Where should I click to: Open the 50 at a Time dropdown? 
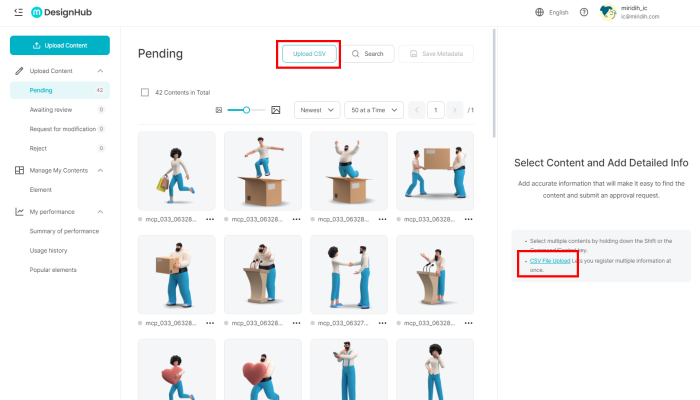(373, 109)
